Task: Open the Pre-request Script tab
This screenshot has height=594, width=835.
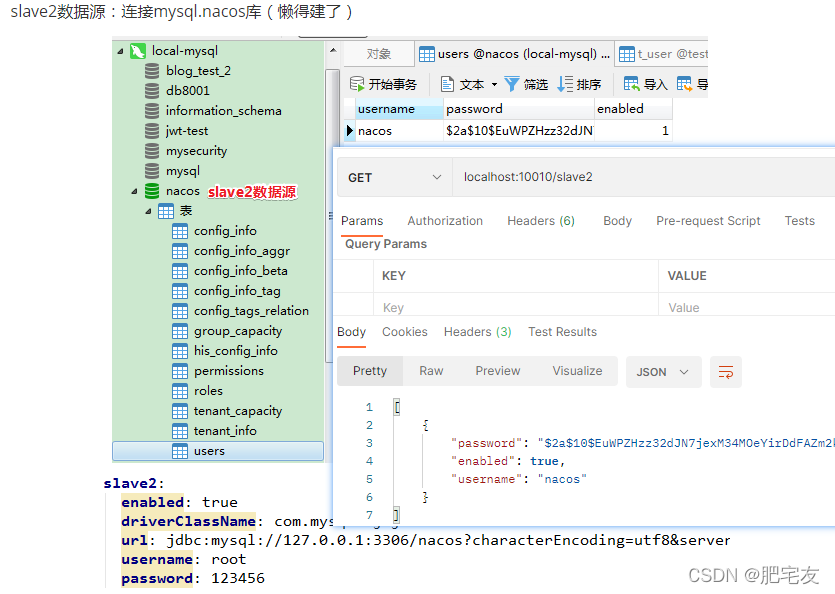Action: [708, 221]
